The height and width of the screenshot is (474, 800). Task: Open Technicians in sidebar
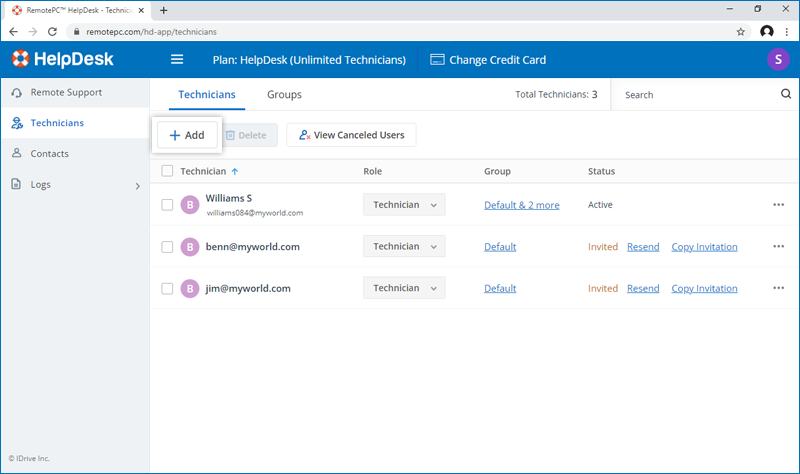[x=75, y=123]
